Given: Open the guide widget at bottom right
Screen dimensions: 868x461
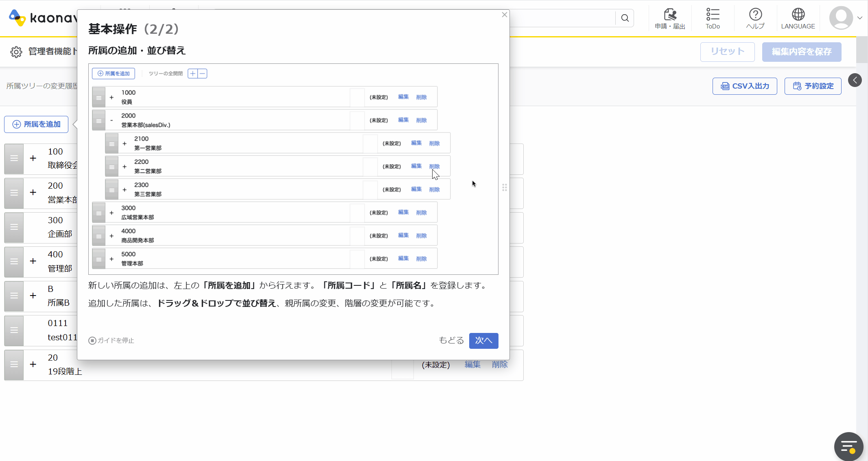Looking at the screenshot, I should pyautogui.click(x=848, y=446).
